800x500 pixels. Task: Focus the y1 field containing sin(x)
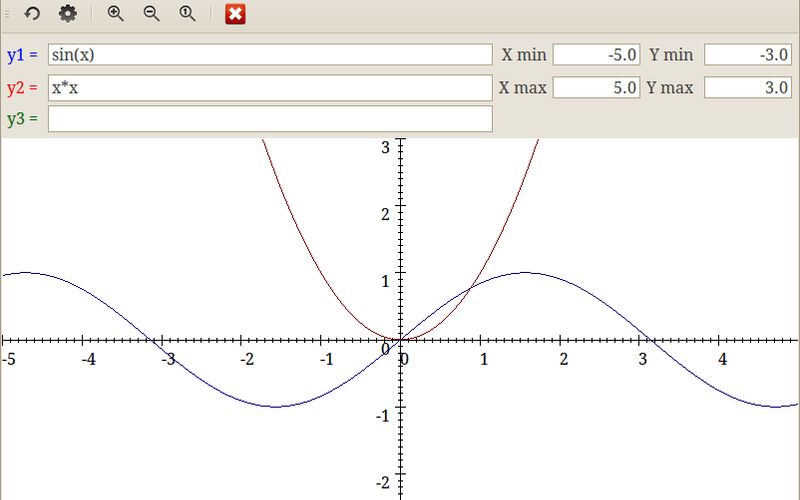(x=270, y=55)
